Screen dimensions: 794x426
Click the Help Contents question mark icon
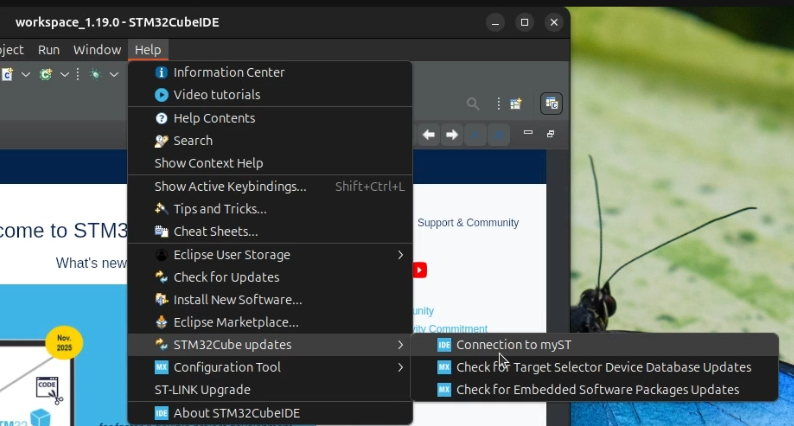pos(161,118)
